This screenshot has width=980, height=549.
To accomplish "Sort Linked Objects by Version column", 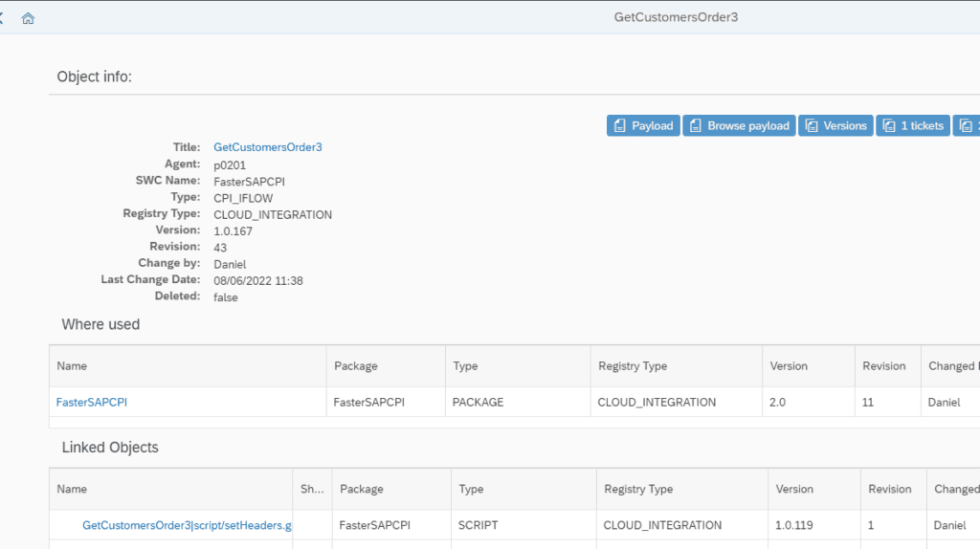I will pos(814,489).
